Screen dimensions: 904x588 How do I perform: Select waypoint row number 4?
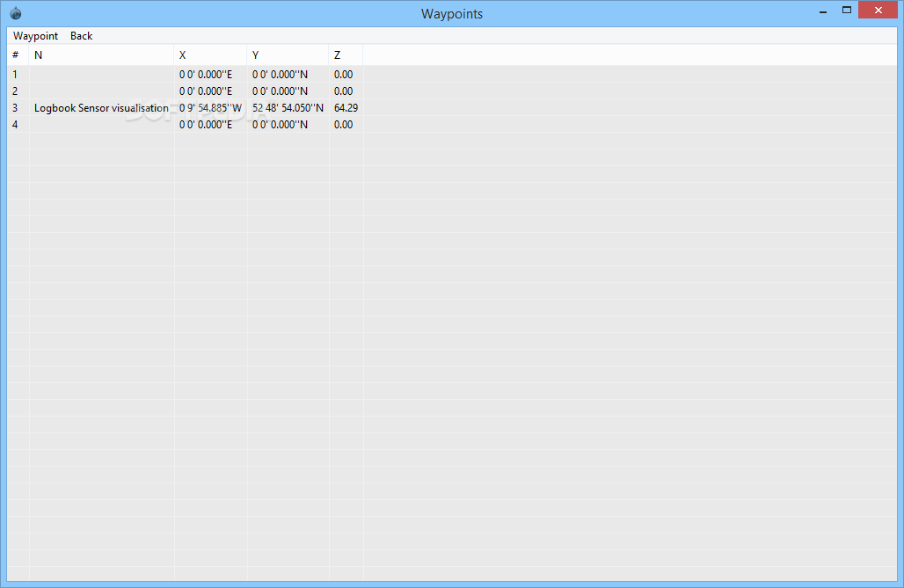[15, 125]
